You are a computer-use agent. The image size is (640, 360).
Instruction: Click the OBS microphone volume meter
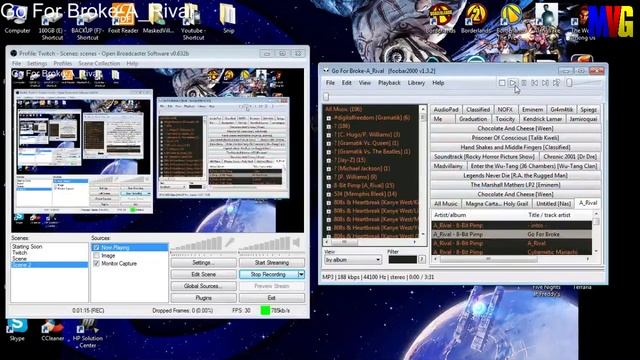click(x=197, y=244)
